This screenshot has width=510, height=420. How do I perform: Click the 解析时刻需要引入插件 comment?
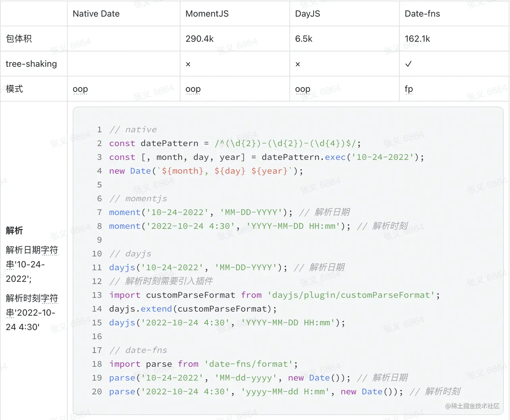click(x=161, y=281)
